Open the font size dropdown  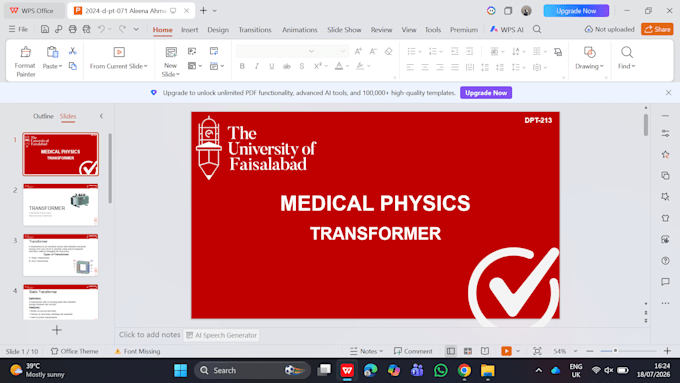[x=343, y=51]
